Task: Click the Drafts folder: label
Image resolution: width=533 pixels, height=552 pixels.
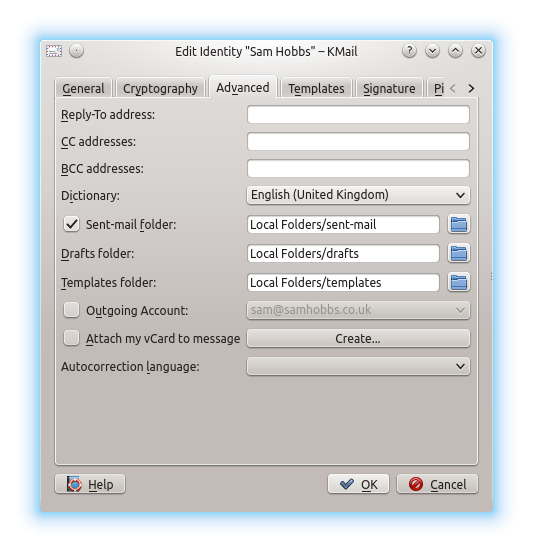Action: (x=98, y=253)
